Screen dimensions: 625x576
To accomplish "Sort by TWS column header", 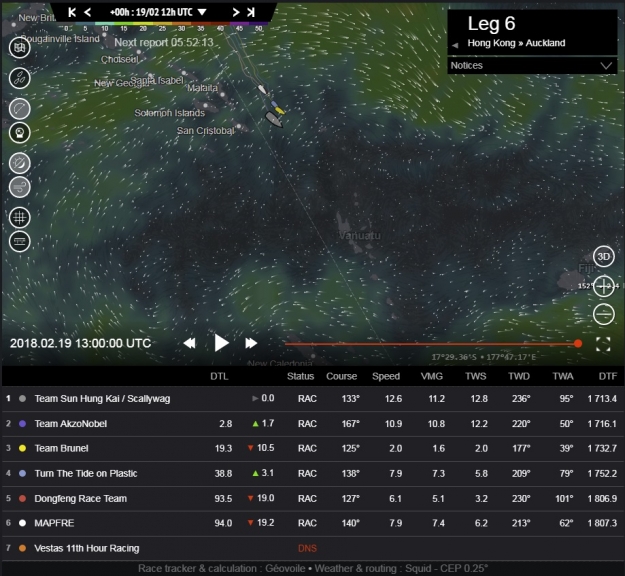I will tap(476, 376).
